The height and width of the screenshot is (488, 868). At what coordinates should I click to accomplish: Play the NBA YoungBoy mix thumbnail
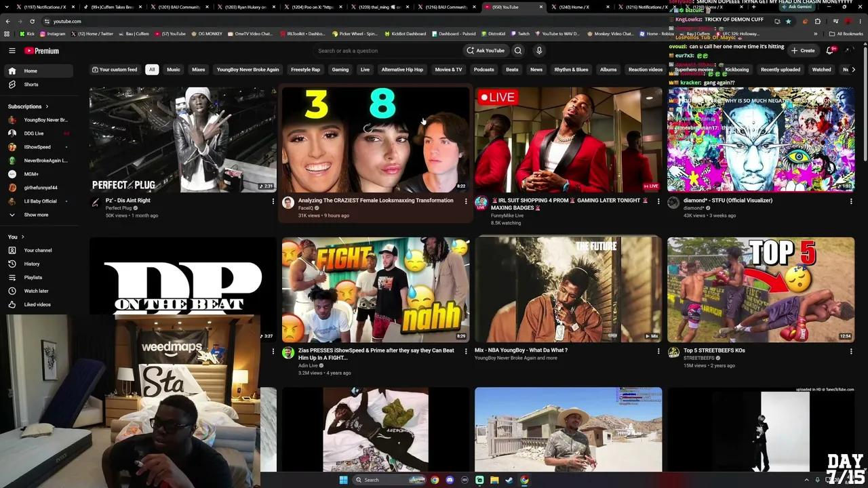[x=568, y=289]
